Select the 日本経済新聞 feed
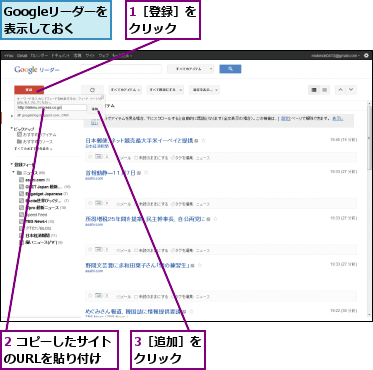373x370 pixels. point(37,235)
